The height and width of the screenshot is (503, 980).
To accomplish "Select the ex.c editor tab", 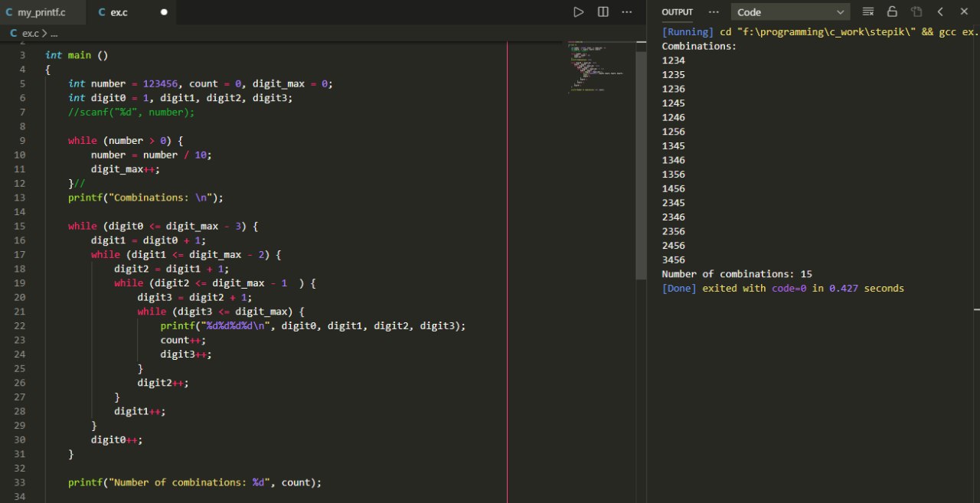I will point(119,12).
